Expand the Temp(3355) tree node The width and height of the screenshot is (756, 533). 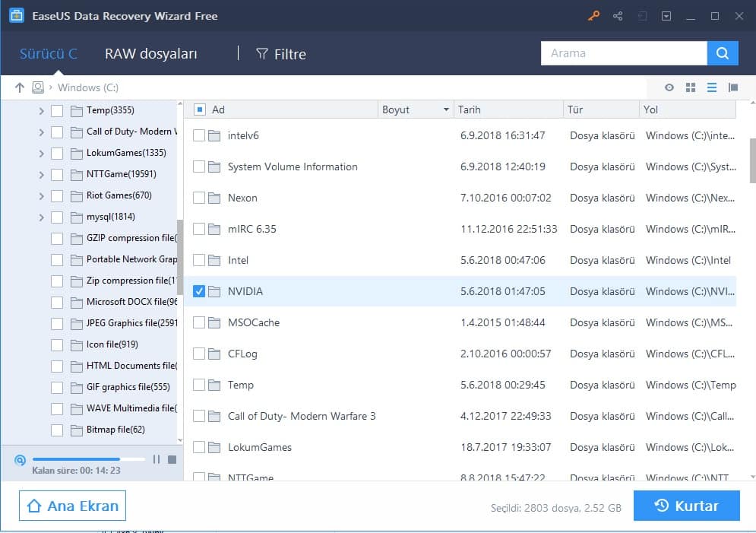(41, 111)
